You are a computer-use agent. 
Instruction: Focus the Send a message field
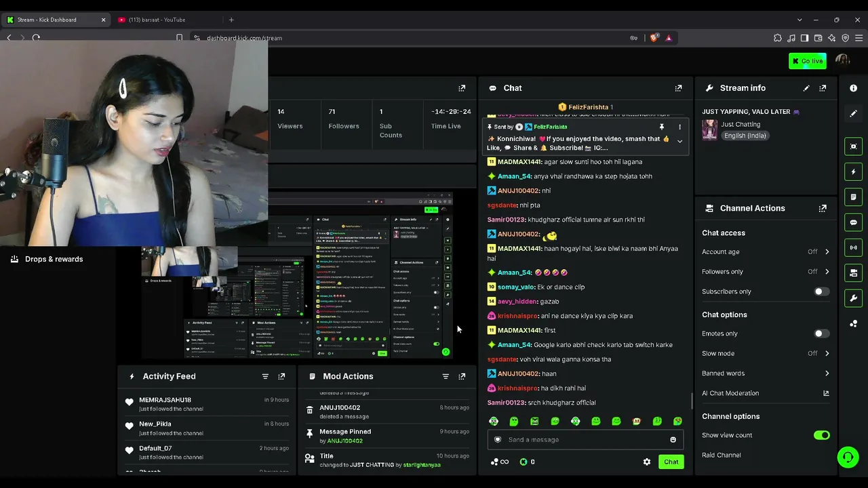coord(586,440)
